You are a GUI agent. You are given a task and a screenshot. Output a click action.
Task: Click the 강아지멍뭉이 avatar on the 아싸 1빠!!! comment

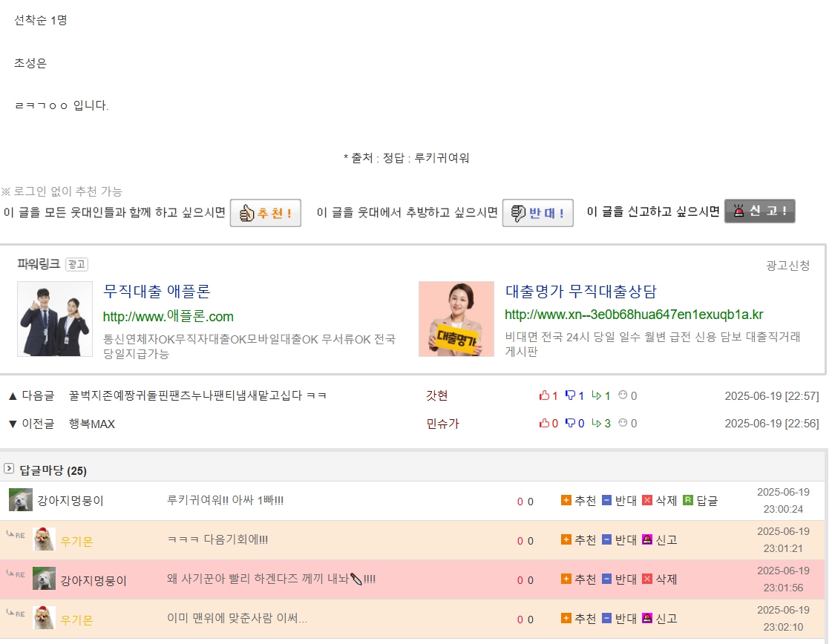click(x=21, y=500)
